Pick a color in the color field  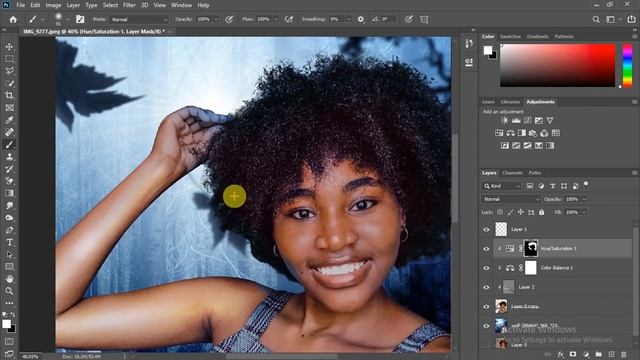(x=558, y=65)
